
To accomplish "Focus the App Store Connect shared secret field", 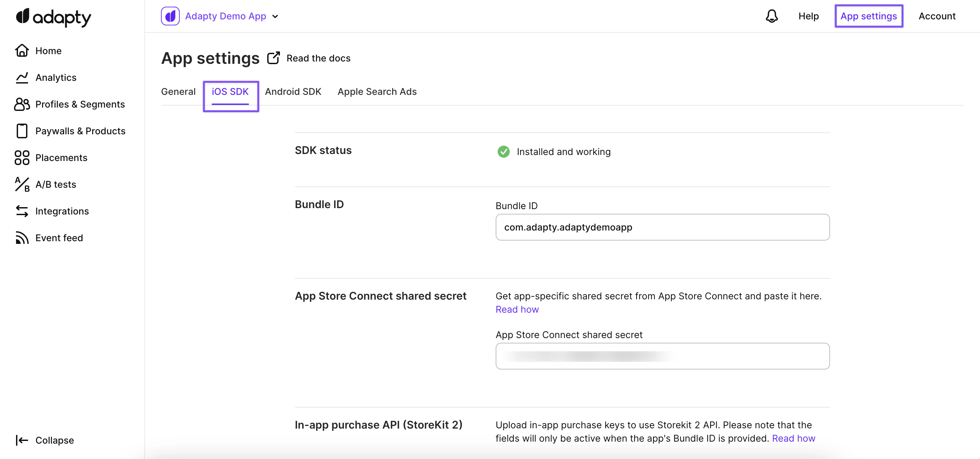I will pyautogui.click(x=662, y=356).
